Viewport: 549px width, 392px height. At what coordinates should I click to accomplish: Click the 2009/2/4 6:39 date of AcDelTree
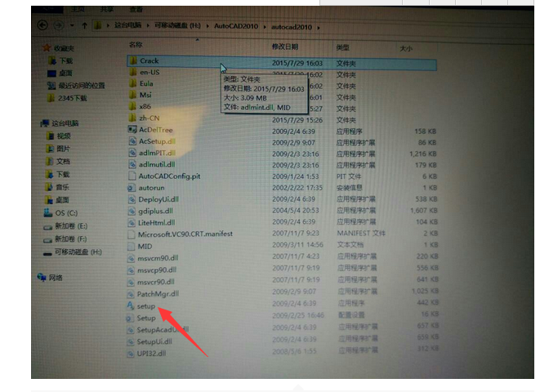[x=293, y=131]
